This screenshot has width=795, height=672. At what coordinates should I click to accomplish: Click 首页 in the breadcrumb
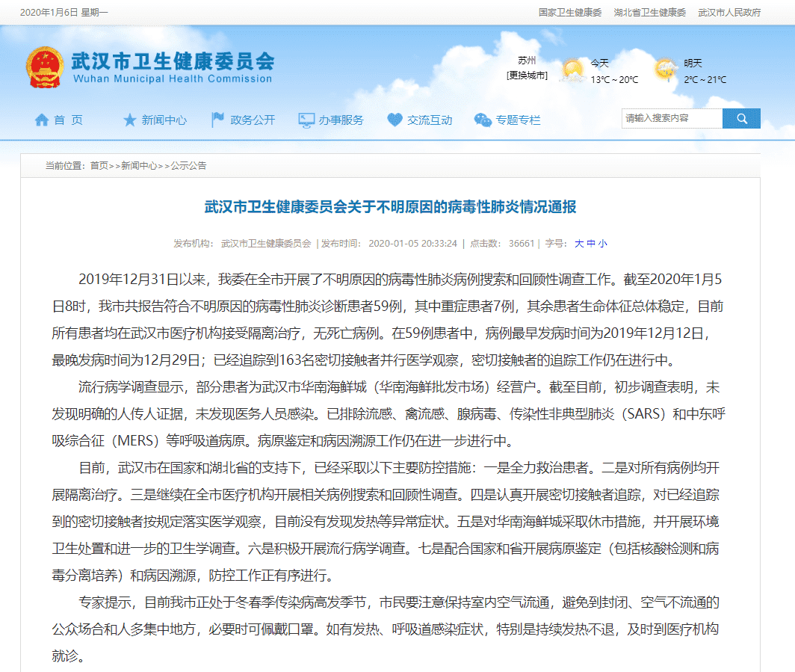pos(99,166)
